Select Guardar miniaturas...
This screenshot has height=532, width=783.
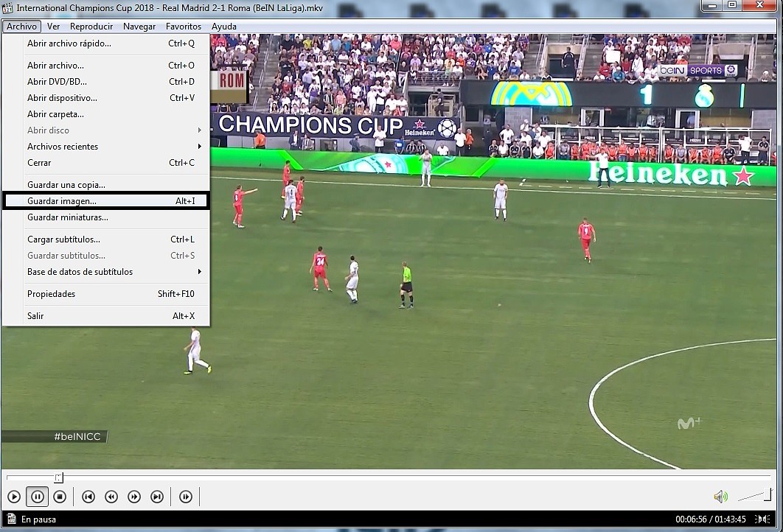pos(106,217)
